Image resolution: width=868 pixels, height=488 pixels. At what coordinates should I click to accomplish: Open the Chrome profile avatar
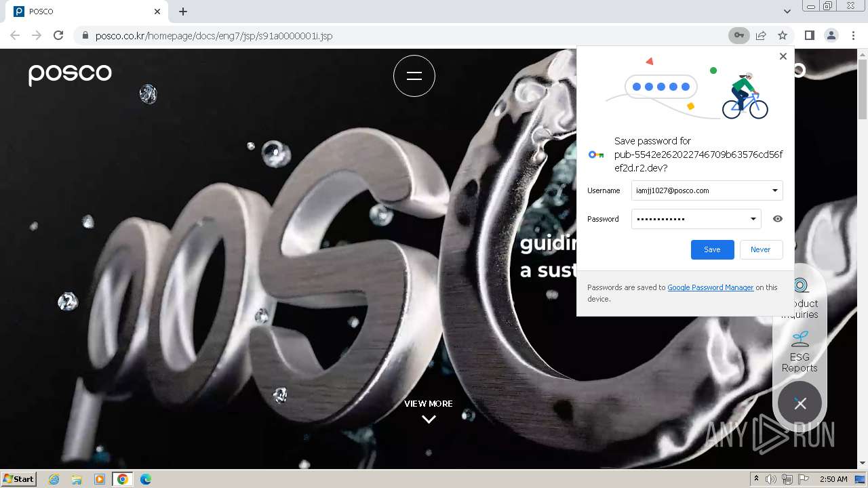point(831,35)
